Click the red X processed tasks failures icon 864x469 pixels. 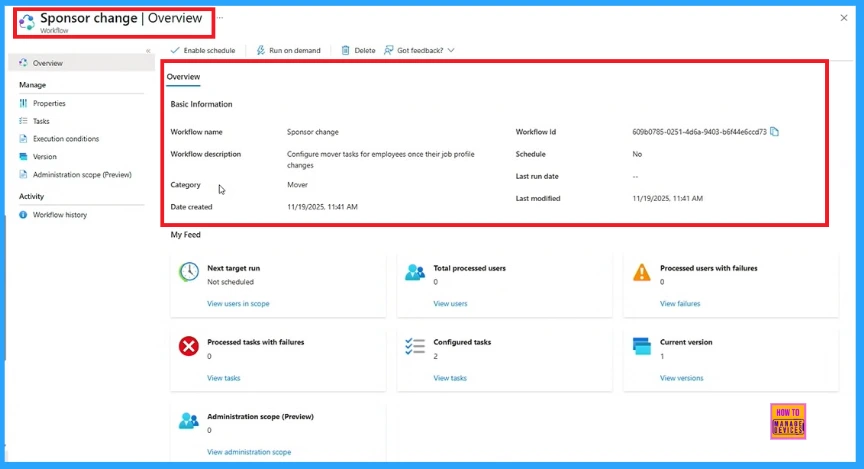[188, 346]
